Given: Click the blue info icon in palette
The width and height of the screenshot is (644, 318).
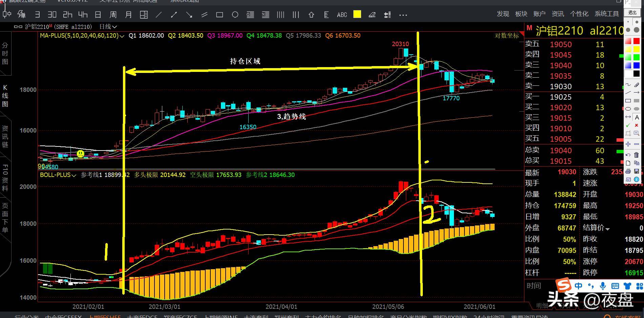Looking at the screenshot, I should 637,179.
